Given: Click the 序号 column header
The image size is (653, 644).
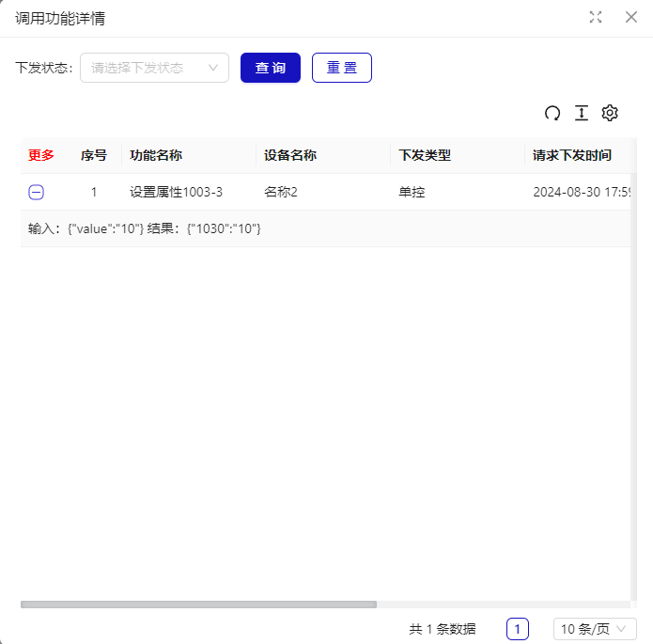Looking at the screenshot, I should (94, 155).
